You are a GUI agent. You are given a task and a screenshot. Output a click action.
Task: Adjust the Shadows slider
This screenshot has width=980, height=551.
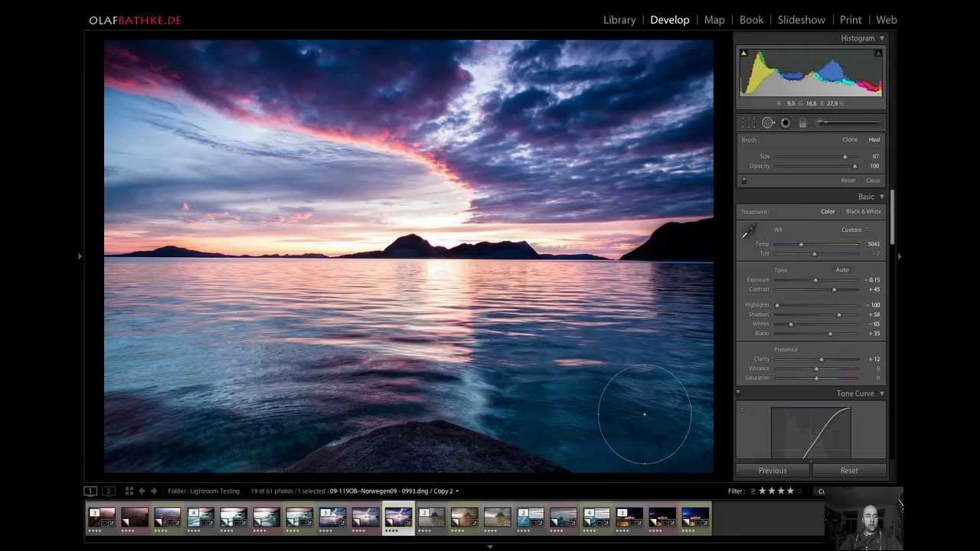816,315
